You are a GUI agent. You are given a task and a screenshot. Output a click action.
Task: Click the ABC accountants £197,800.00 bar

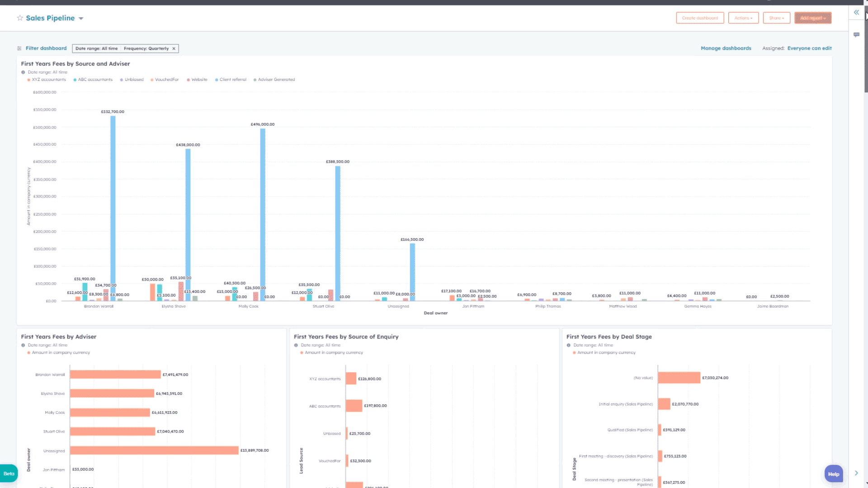(354, 406)
